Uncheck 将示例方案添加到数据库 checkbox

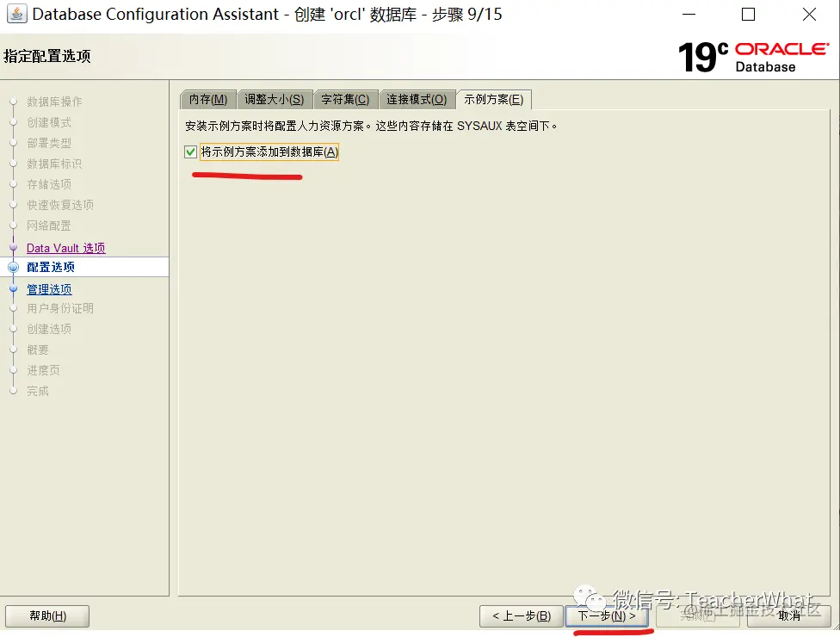pyautogui.click(x=190, y=152)
